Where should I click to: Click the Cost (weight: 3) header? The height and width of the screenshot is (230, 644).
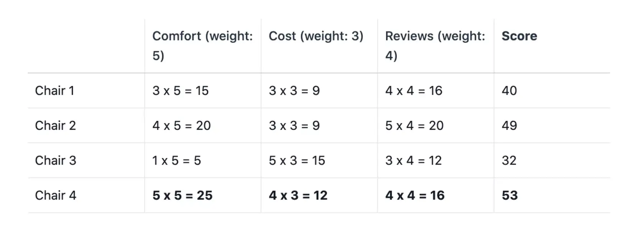316,36
